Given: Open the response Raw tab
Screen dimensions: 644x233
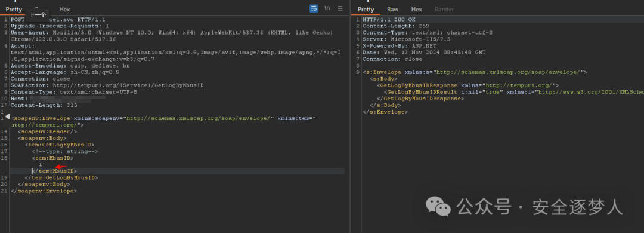Looking at the screenshot, I should click(392, 9).
